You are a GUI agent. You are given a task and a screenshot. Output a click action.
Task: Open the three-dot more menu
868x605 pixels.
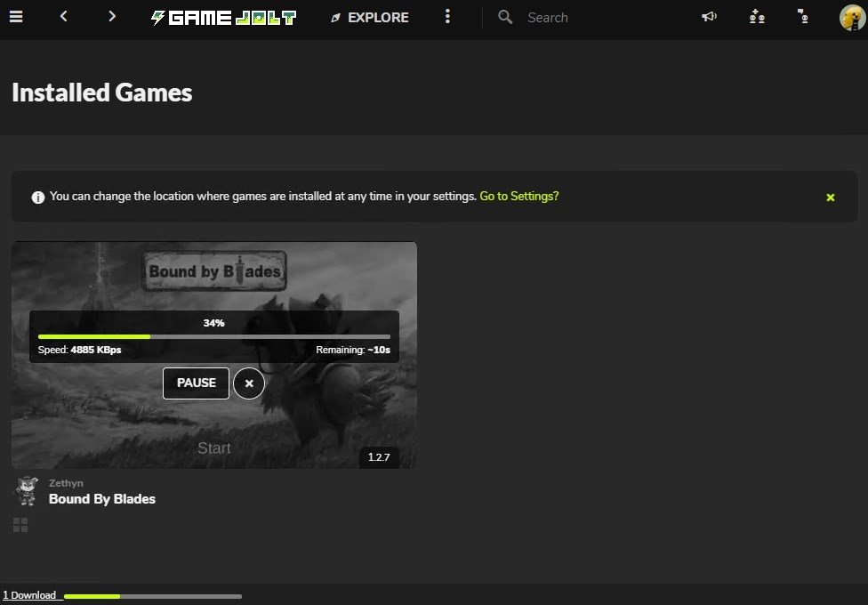[447, 17]
